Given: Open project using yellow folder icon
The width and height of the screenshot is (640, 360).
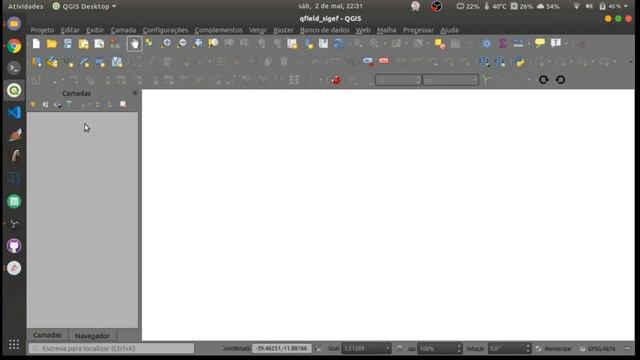Looking at the screenshot, I should (x=52, y=44).
